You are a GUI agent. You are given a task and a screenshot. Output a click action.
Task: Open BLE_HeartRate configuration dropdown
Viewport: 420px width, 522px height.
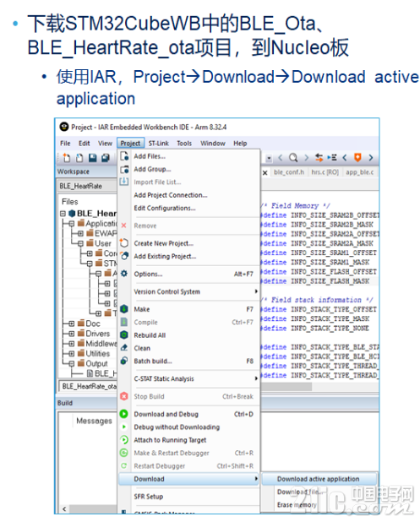click(x=87, y=186)
